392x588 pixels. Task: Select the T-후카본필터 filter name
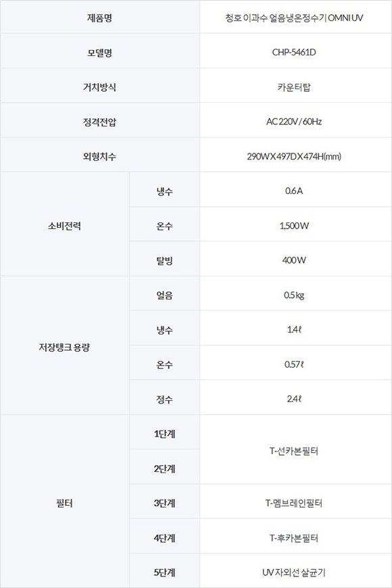(294, 538)
